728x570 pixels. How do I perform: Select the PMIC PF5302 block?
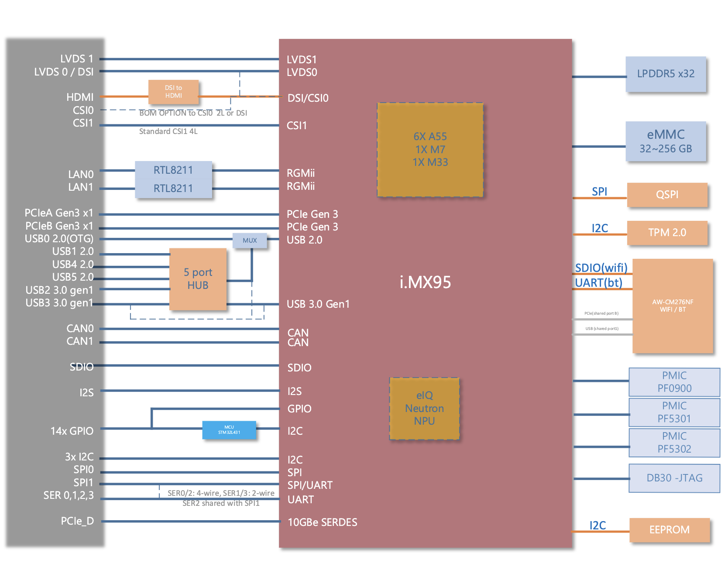[674, 443]
